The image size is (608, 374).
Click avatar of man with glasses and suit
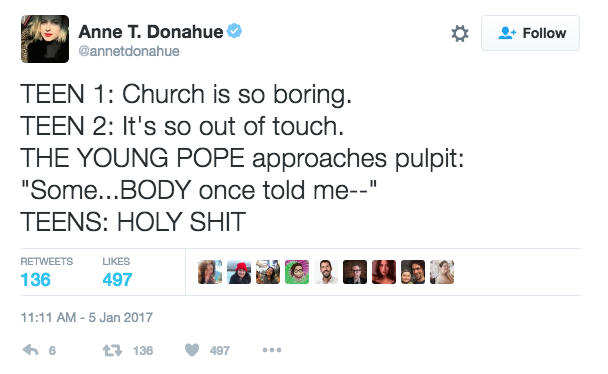(355, 272)
